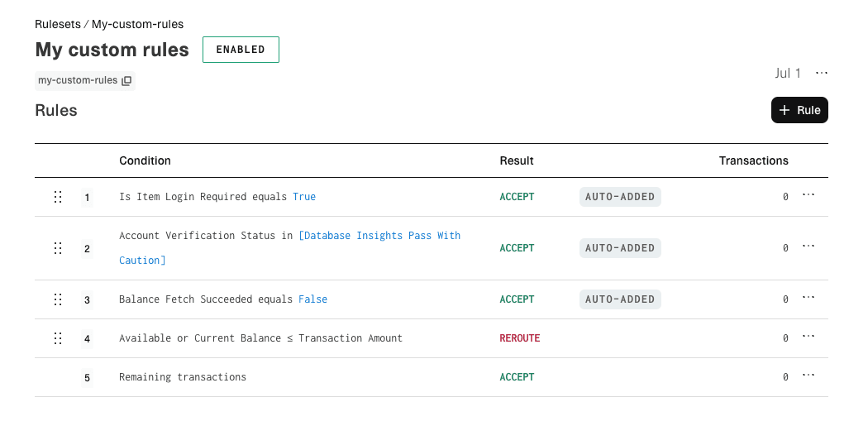
Task: Open more options for Account Verification Status rule
Action: click(x=808, y=247)
